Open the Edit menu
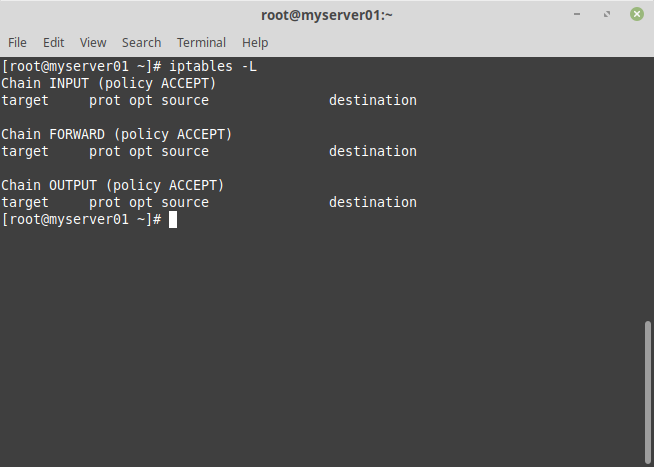Viewport: 654px width, 467px height. click(53, 42)
